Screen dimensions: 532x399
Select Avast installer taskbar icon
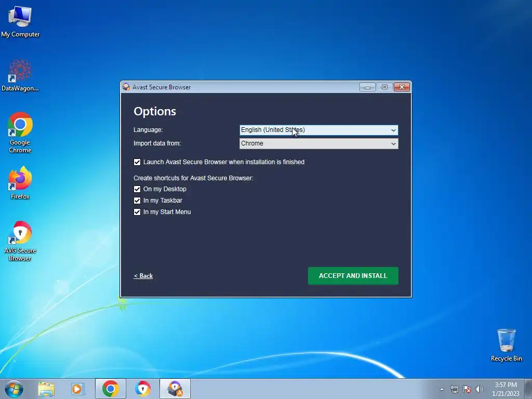click(175, 389)
